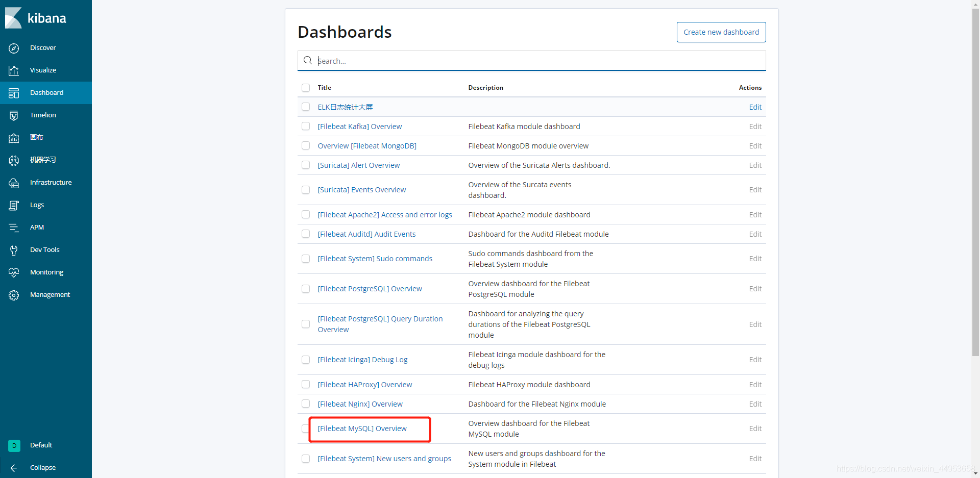Open Visualize via the bar chart icon
This screenshot has width=980, height=478.
[14, 70]
